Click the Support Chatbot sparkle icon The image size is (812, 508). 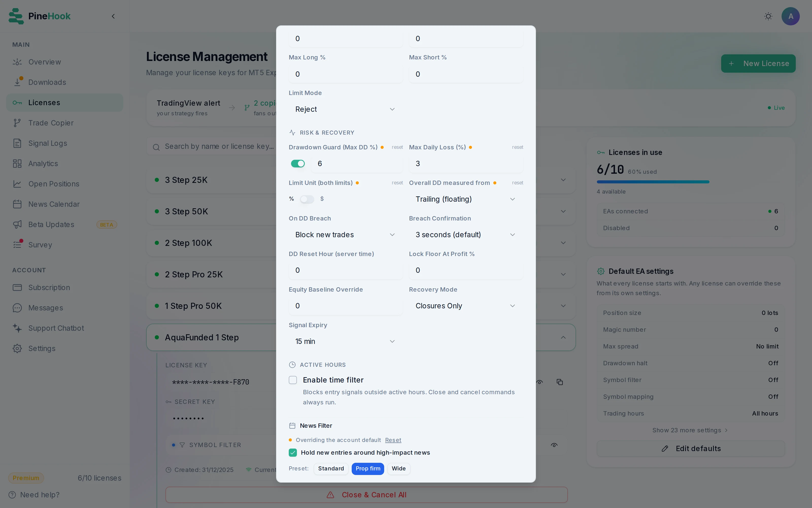(x=17, y=328)
